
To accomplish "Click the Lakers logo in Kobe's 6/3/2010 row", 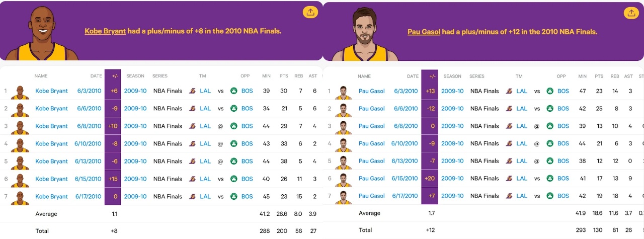I will pos(192,91).
